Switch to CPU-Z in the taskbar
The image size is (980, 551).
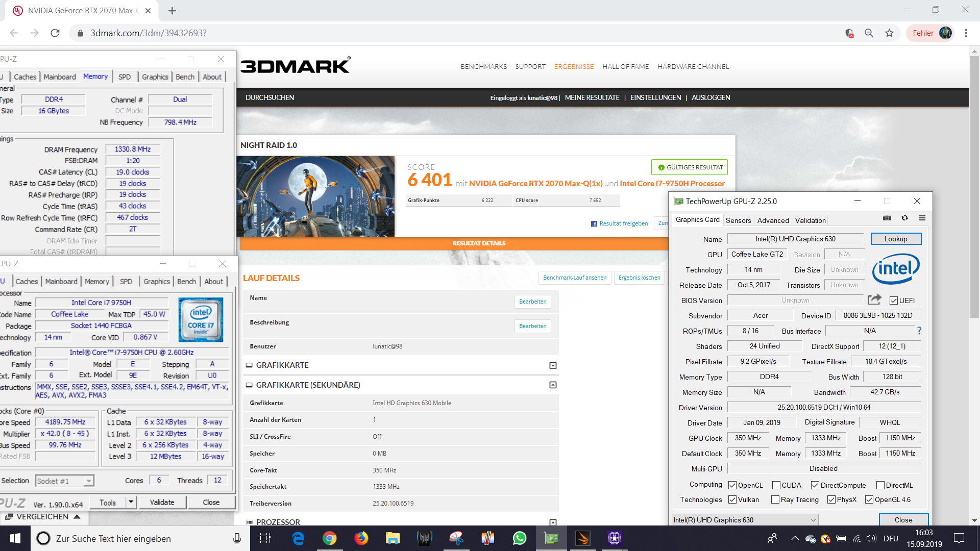[x=614, y=538]
